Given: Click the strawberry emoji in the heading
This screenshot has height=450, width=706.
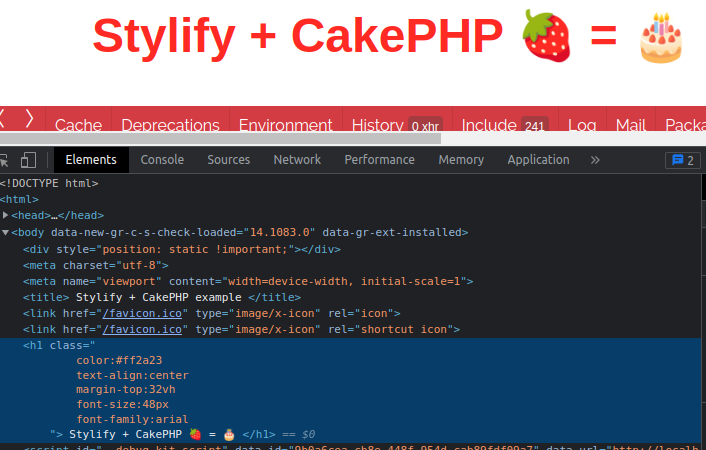Looking at the screenshot, I should 546,36.
